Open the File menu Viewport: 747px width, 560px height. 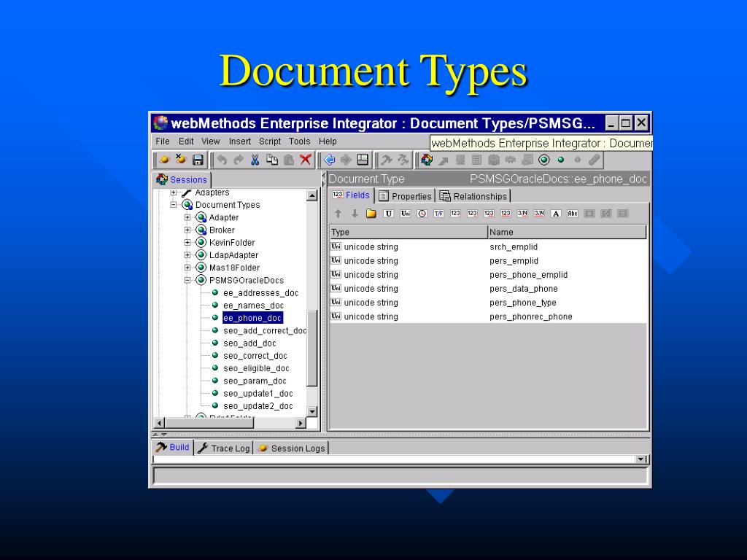(163, 141)
